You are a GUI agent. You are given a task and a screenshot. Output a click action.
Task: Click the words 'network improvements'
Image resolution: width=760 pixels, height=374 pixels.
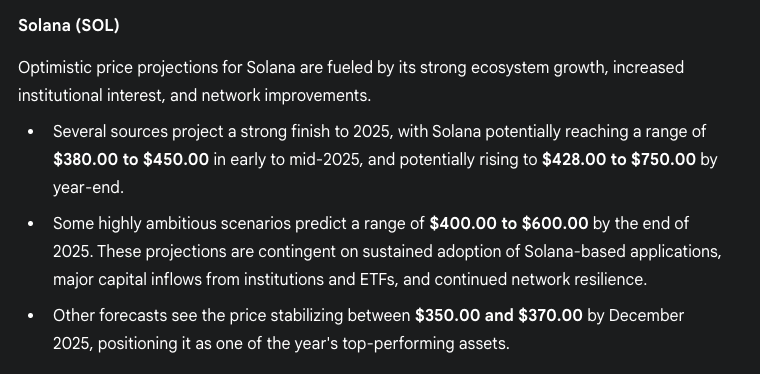[286, 95]
